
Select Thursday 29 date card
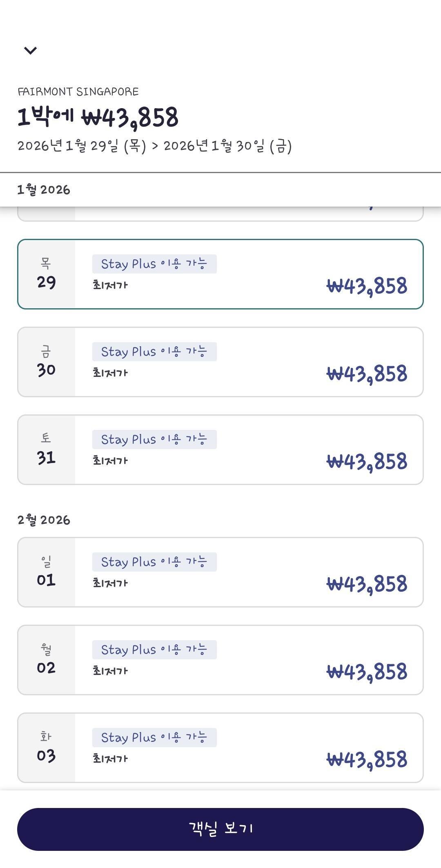click(220, 274)
